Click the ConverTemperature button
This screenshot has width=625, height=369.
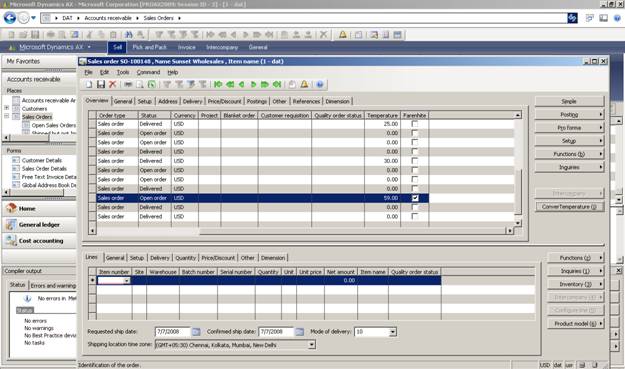pyautogui.click(x=569, y=207)
